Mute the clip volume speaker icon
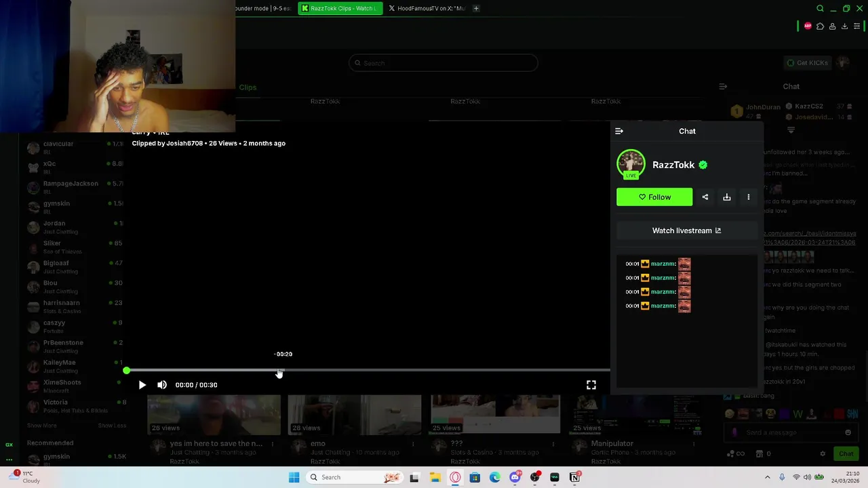Image resolution: width=868 pixels, height=488 pixels. (162, 385)
